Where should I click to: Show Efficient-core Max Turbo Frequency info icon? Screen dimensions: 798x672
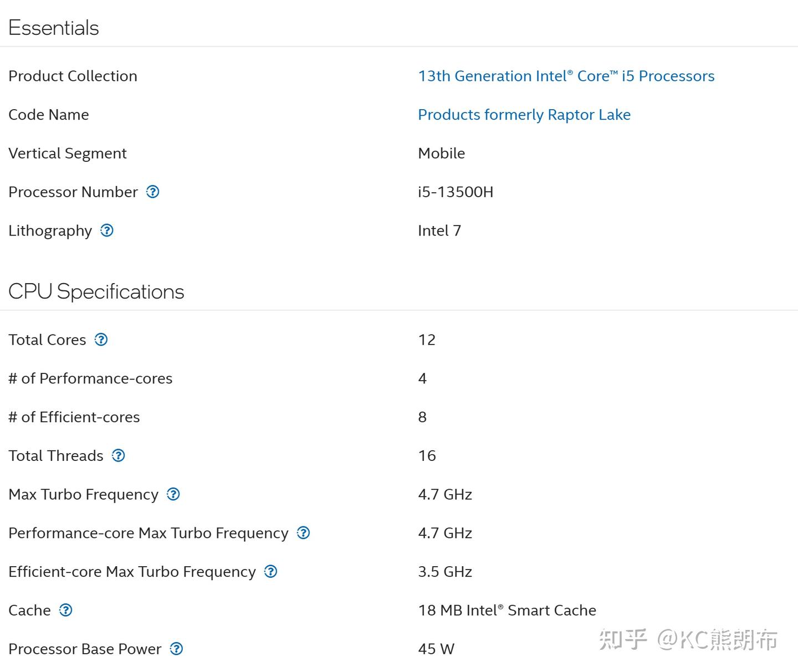[270, 571]
